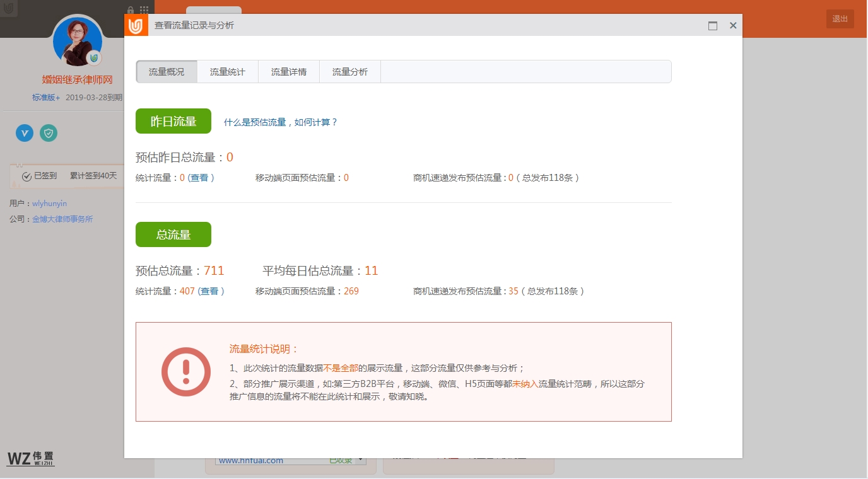Click 查看 link beside total 统计流量 407
Screen dimensions: 868x479
pyautogui.click(x=209, y=291)
